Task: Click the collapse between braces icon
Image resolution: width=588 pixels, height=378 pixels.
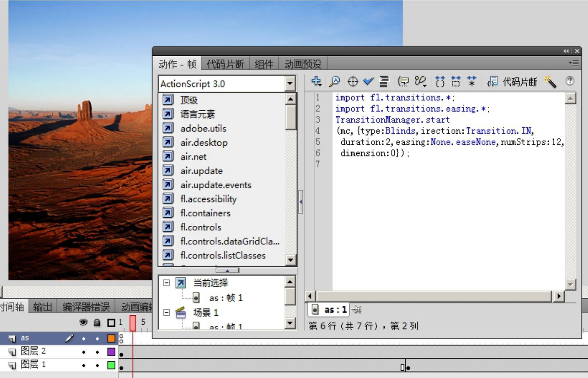Action: (x=440, y=81)
